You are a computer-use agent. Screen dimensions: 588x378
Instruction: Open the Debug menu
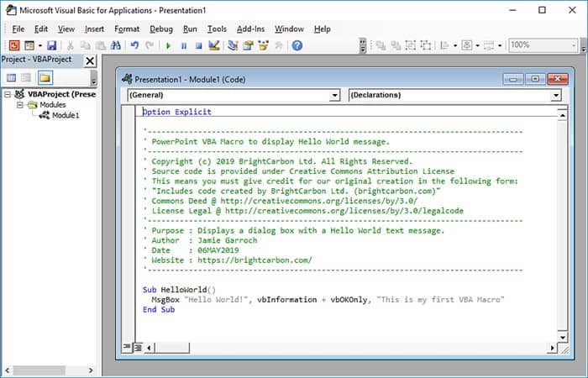click(161, 29)
